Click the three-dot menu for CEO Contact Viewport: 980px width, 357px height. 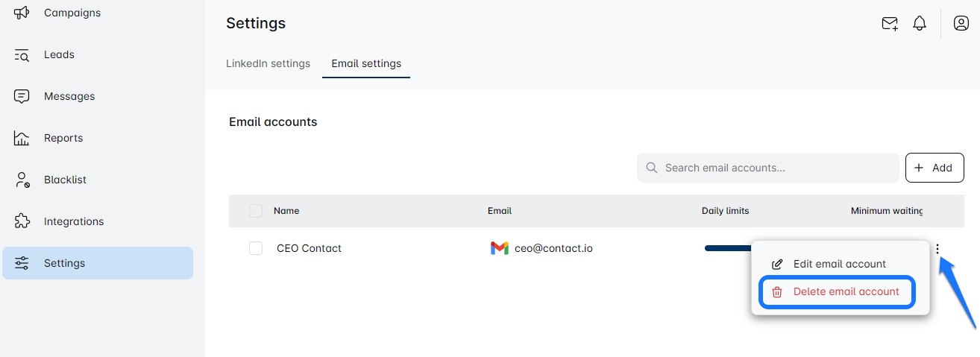[x=937, y=250]
